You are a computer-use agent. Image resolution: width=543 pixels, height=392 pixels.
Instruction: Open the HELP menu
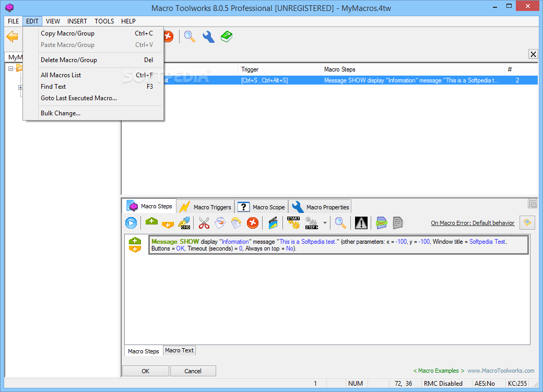pyautogui.click(x=128, y=21)
